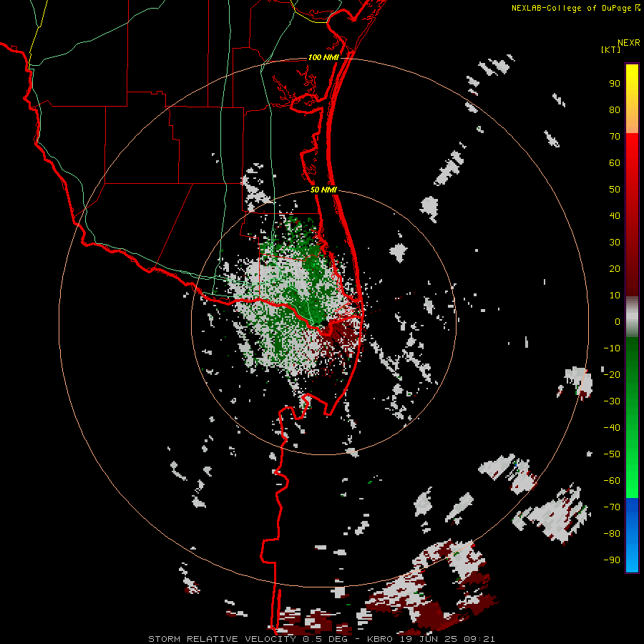Click the 100 NMI range ring label
The height and width of the screenshot is (644, 644).
323,57
